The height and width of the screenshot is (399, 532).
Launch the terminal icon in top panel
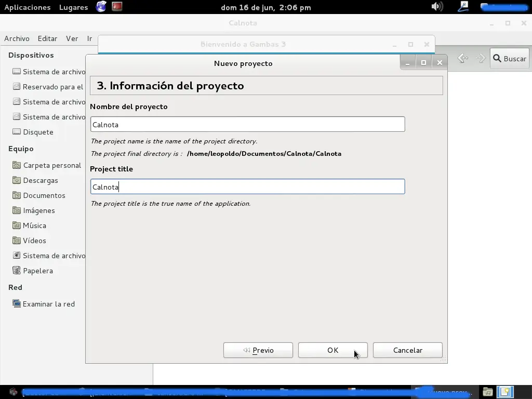point(117,6)
